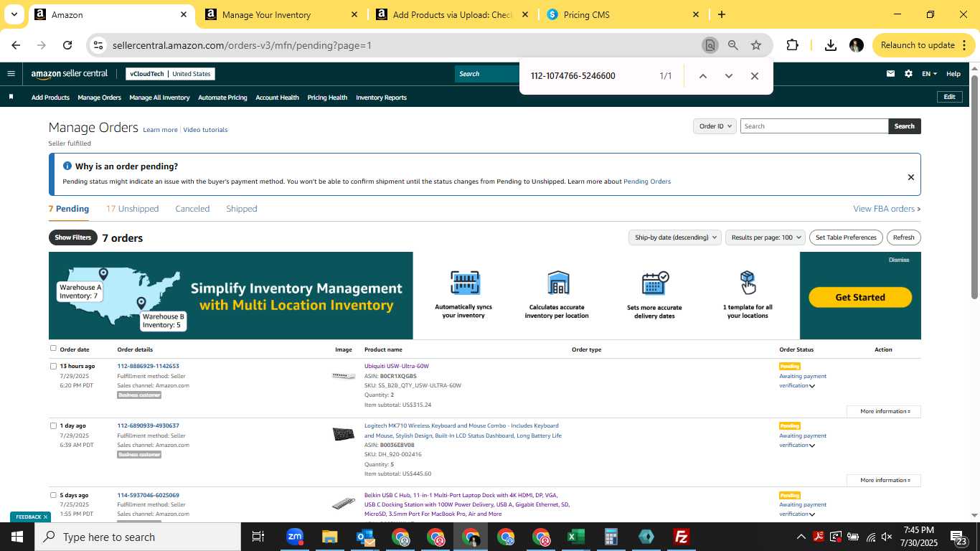Image resolution: width=980 pixels, height=551 pixels.
Task: Go to next find-in-page match
Action: pos(729,76)
